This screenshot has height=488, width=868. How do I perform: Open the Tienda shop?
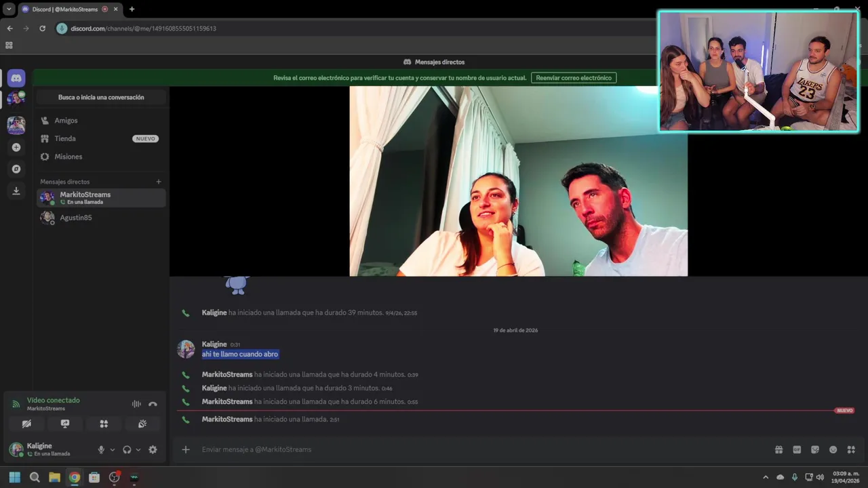click(x=101, y=138)
